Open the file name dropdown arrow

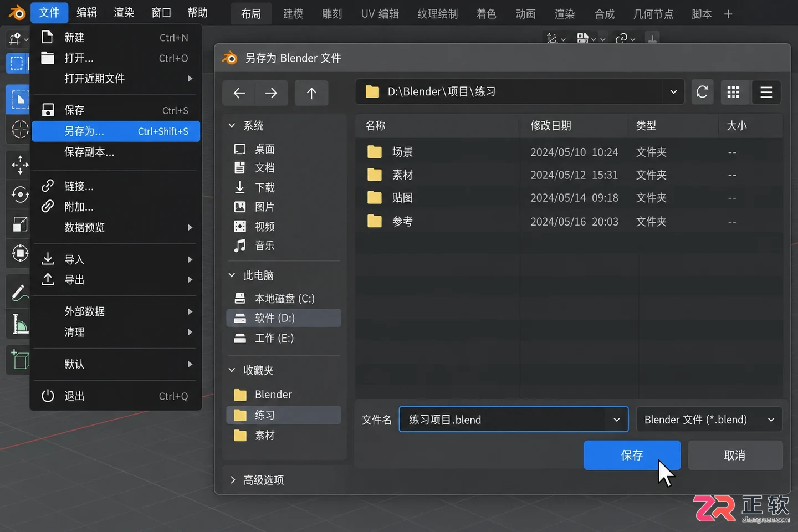coord(617,420)
